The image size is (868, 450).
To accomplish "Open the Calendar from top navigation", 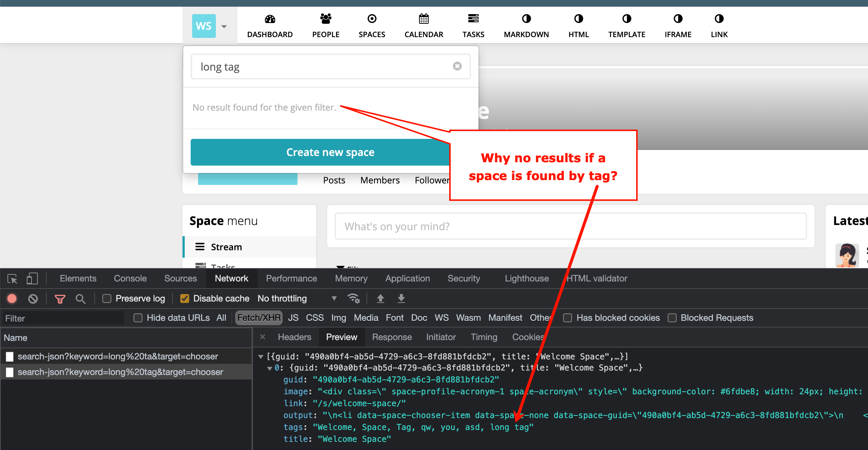I will [x=424, y=25].
